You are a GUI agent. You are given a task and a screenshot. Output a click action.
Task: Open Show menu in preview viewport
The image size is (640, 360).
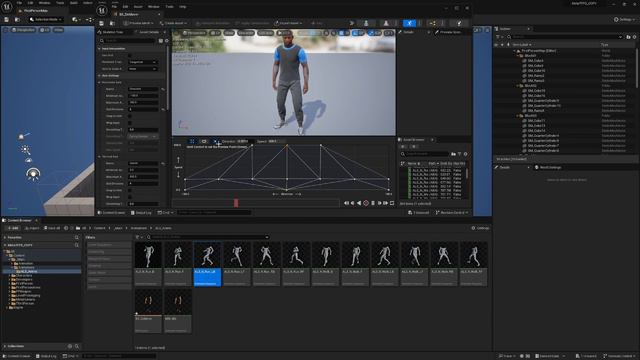(x=229, y=33)
